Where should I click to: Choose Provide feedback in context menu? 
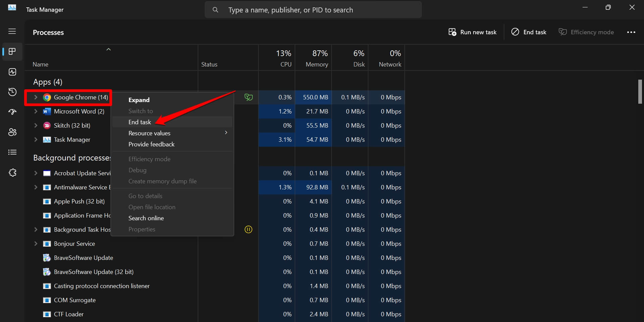coord(172,144)
